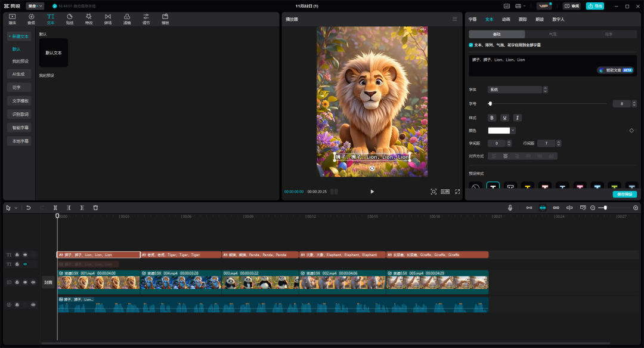The height and width of the screenshot is (348, 644).
Task: Open the 转场 (transitions) panel
Action: point(108,19)
